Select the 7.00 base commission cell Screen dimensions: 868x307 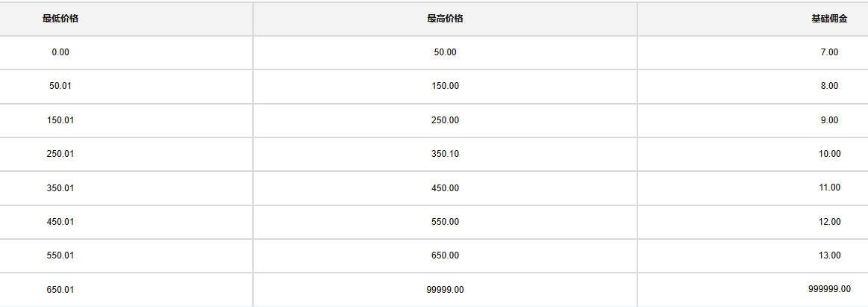coord(829,52)
